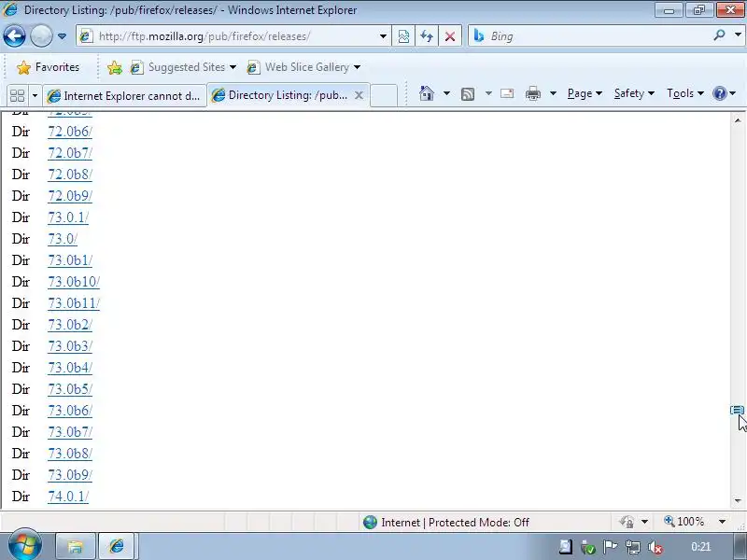Viewport: 747px width, 560px height.
Task: Open the 73.0b9/ directory link
Action: (70, 475)
